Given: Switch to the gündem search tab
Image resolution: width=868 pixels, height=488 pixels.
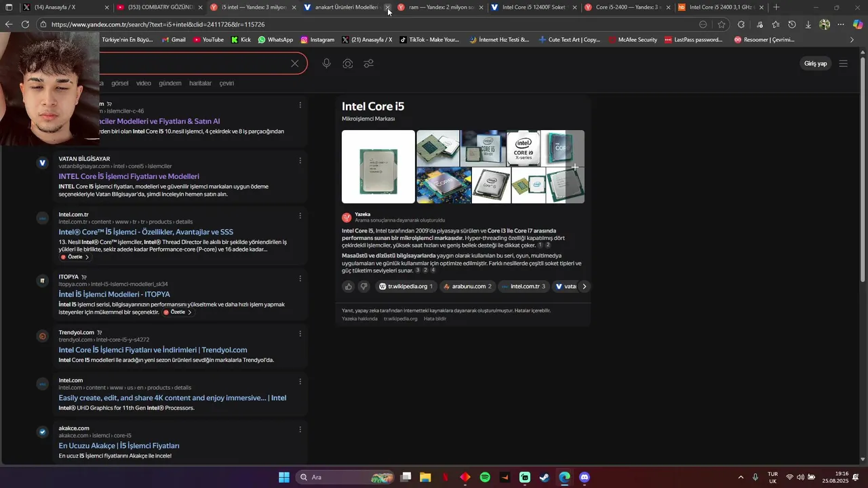Looking at the screenshot, I should [x=170, y=83].
